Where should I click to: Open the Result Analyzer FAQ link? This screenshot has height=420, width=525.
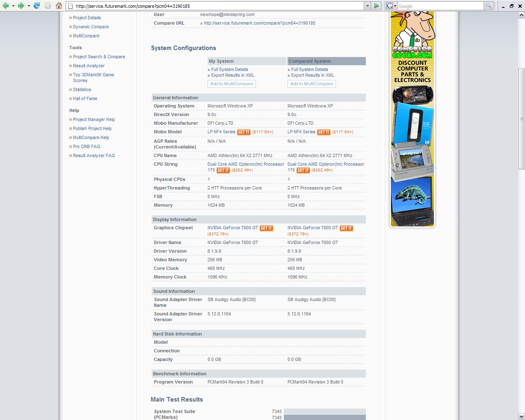(94, 155)
